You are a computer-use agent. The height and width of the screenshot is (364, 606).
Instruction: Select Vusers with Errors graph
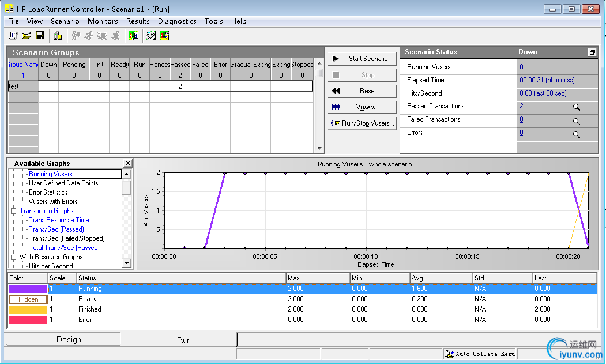point(53,202)
